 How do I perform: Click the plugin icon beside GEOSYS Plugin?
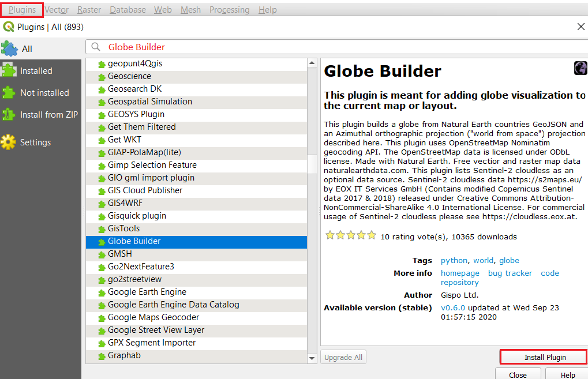[x=101, y=115]
